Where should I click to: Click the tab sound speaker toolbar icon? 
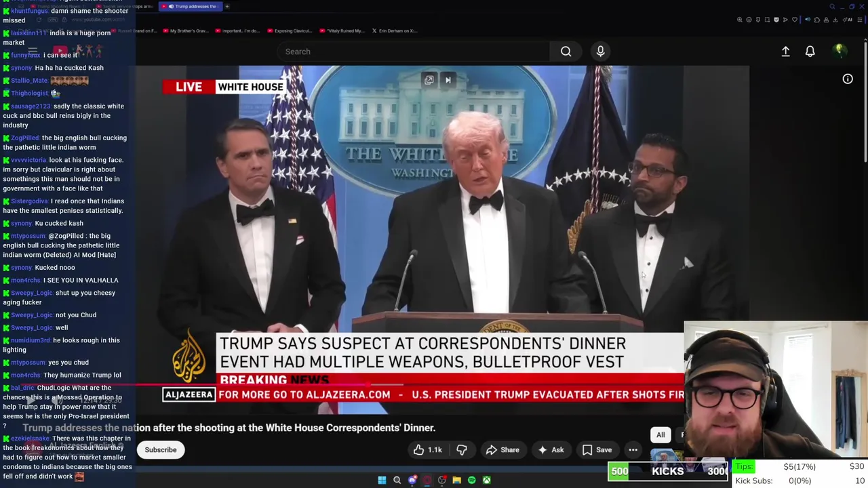click(808, 20)
